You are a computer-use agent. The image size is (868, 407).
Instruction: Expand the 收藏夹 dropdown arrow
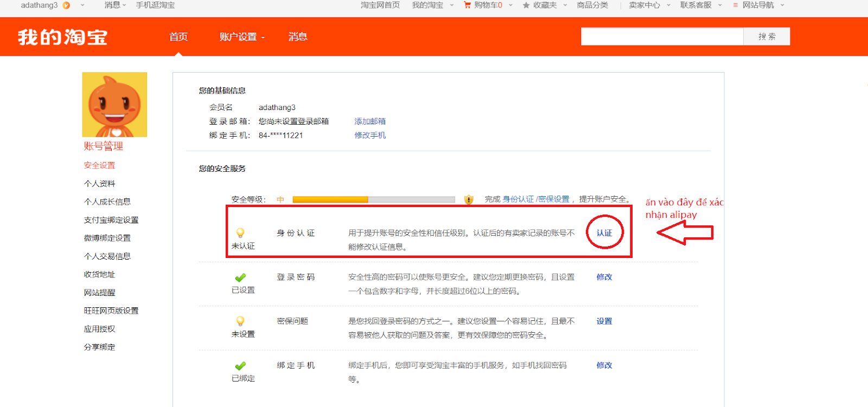coord(565,5)
